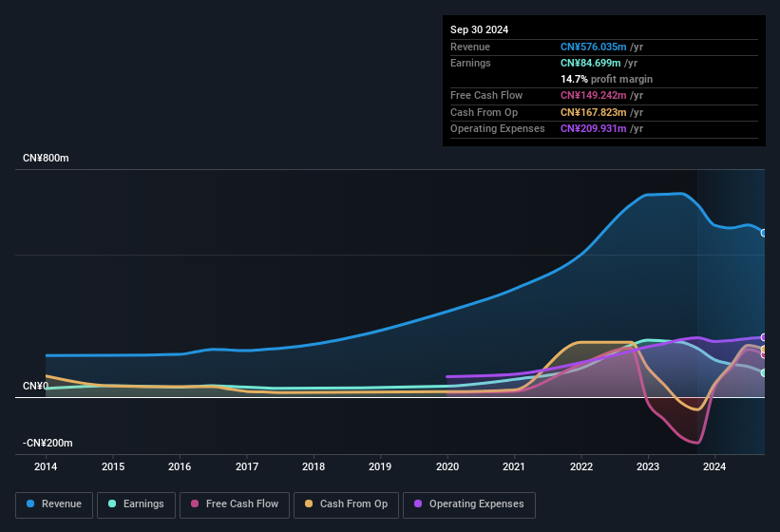
Task: Click the 2023 x-axis label
Action: tap(648, 466)
